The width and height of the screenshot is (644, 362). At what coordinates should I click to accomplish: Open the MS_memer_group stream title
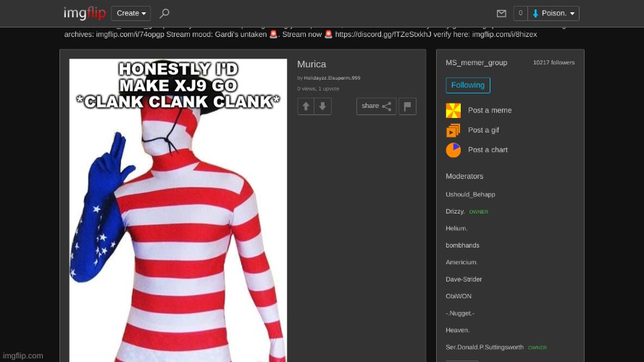pos(476,63)
